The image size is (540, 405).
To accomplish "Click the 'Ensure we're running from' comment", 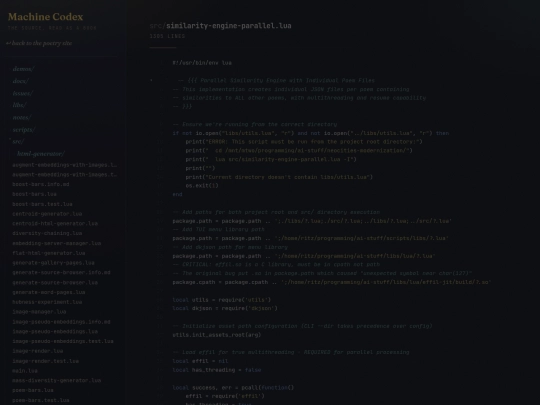I will pyautogui.click(x=255, y=124).
